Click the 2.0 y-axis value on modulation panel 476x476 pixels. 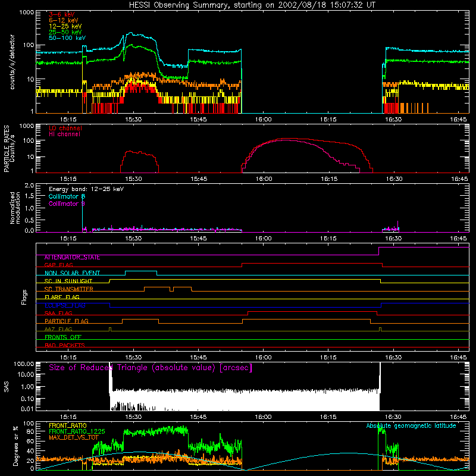click(x=29, y=186)
